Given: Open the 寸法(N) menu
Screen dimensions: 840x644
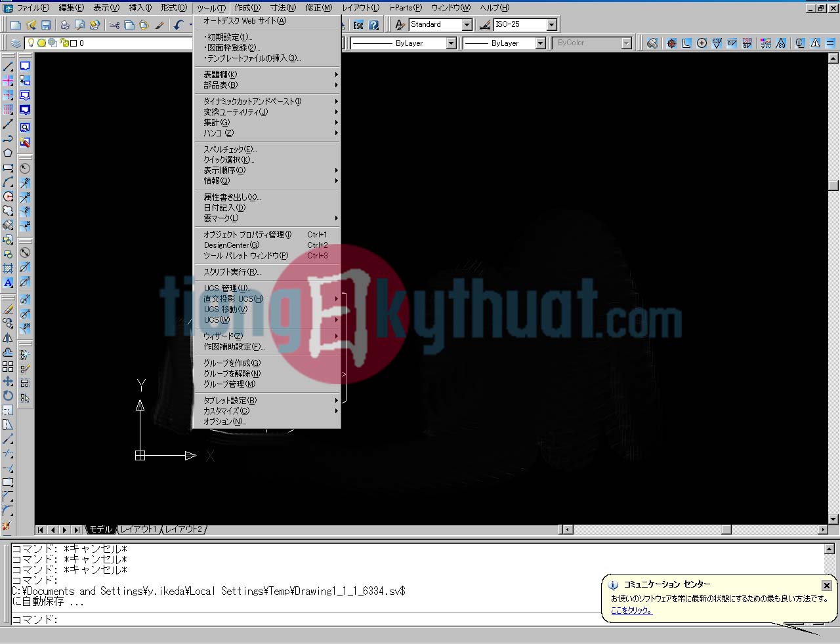Looking at the screenshot, I should click(x=283, y=8).
